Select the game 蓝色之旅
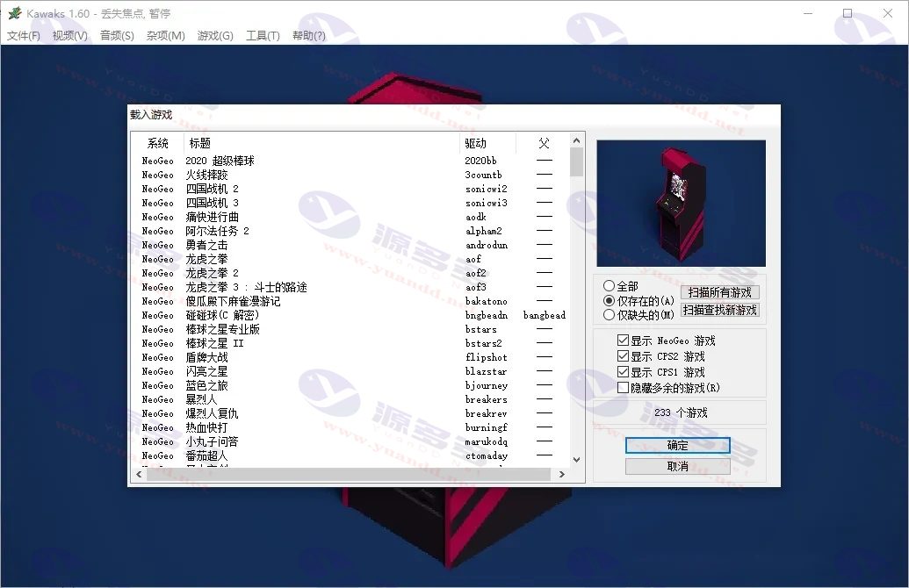Viewport: 909px width, 588px height. (206, 385)
